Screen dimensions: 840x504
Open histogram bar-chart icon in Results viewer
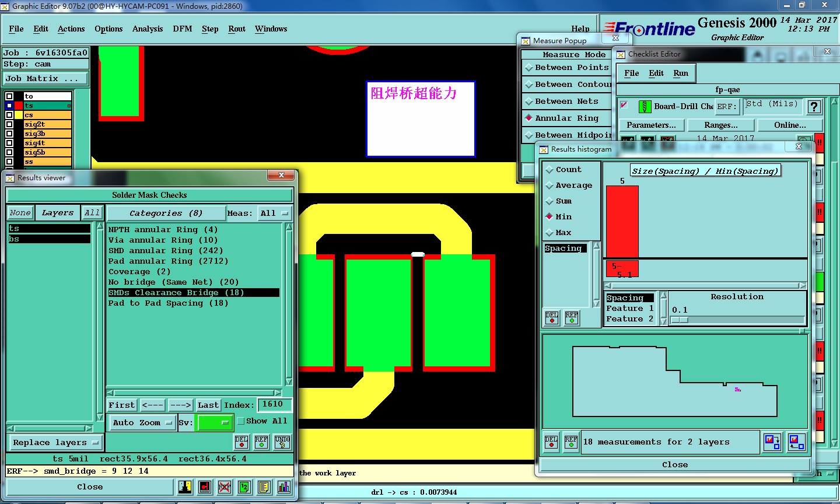(284, 487)
